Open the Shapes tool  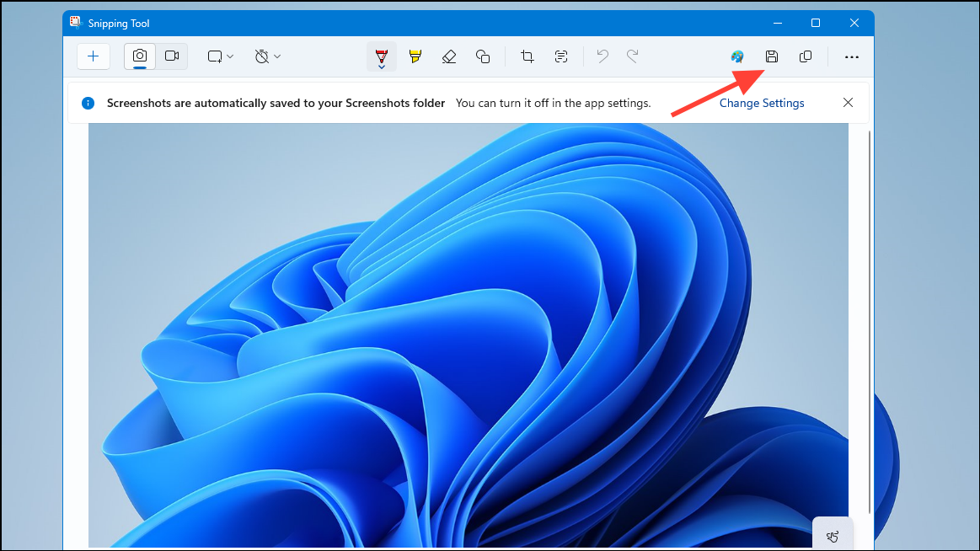click(x=483, y=56)
